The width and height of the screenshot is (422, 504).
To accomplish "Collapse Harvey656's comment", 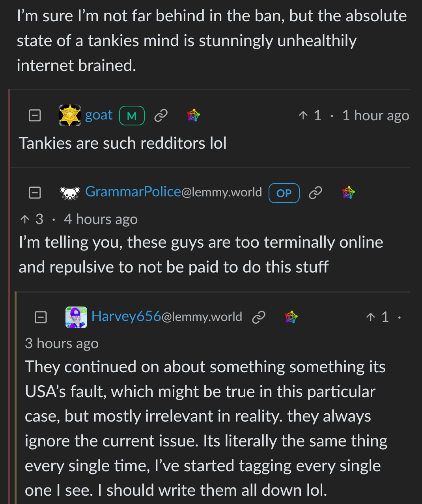I will tap(41, 317).
